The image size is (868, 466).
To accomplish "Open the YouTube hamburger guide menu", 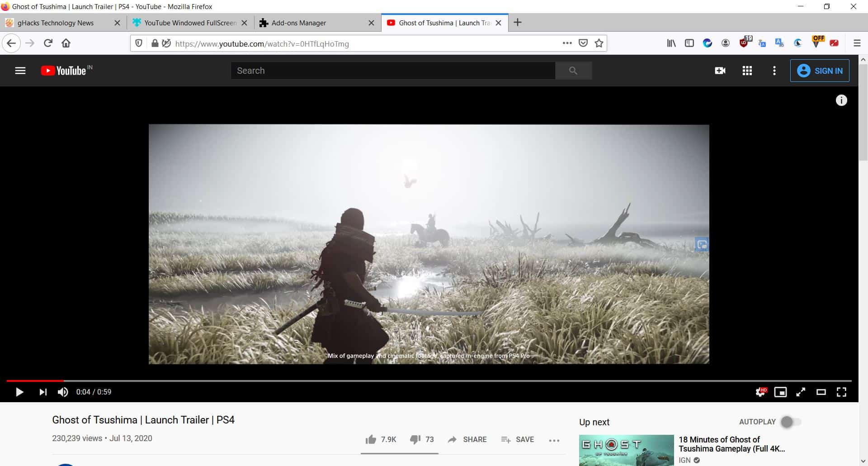I will [x=20, y=71].
